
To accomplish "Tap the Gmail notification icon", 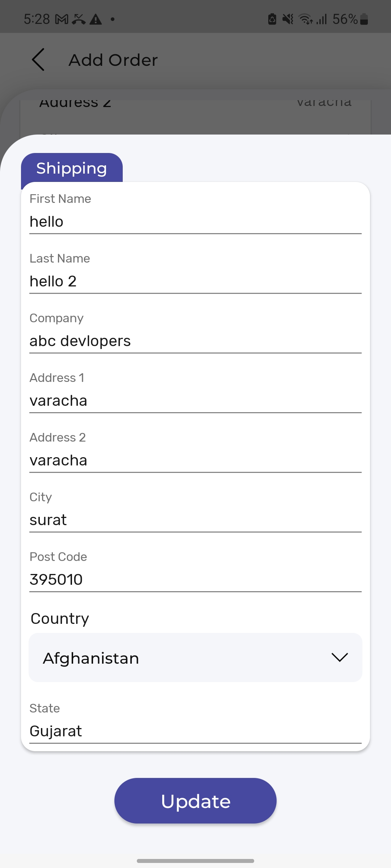I will coord(62,19).
